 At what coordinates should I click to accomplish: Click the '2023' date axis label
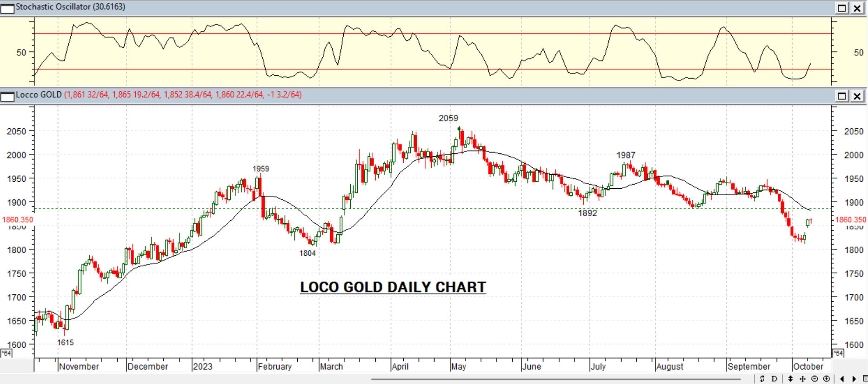click(x=203, y=366)
